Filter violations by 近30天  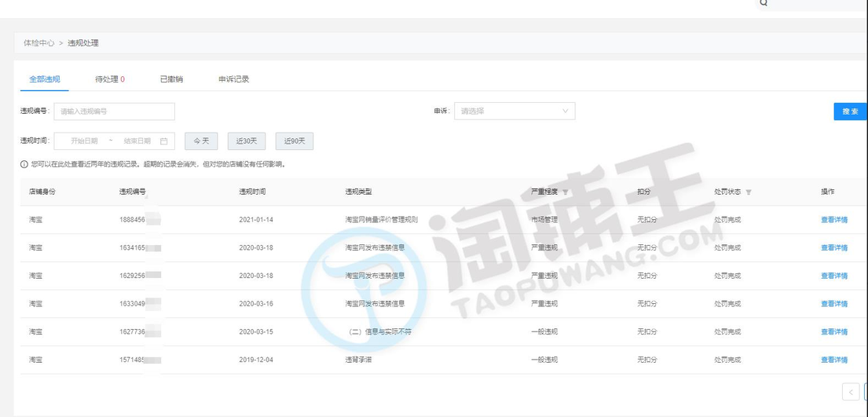coord(247,141)
